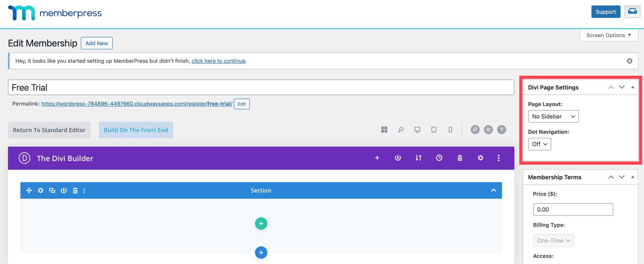Dismiss the MemberPress setup notice
The height and width of the screenshot is (264, 644).
point(629,61)
